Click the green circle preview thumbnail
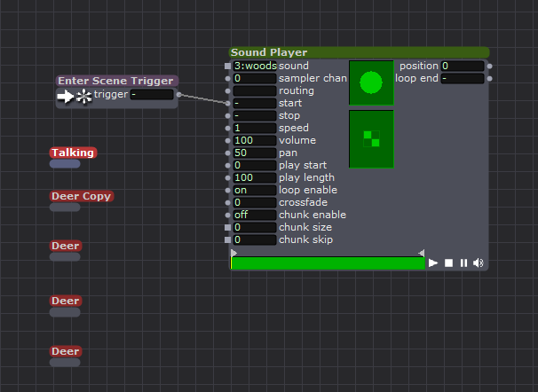This screenshot has width=538, height=392. tap(371, 83)
